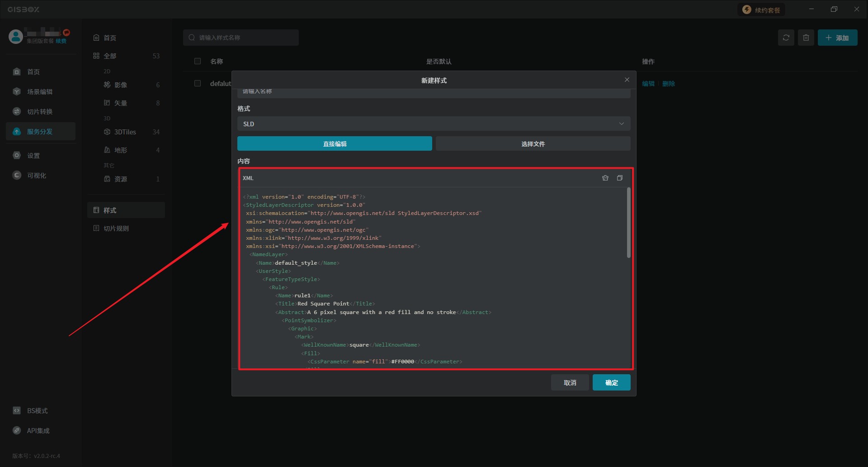The height and width of the screenshot is (467, 868).
Task: Open 切片转换 in left sidebar
Action: tap(40, 112)
